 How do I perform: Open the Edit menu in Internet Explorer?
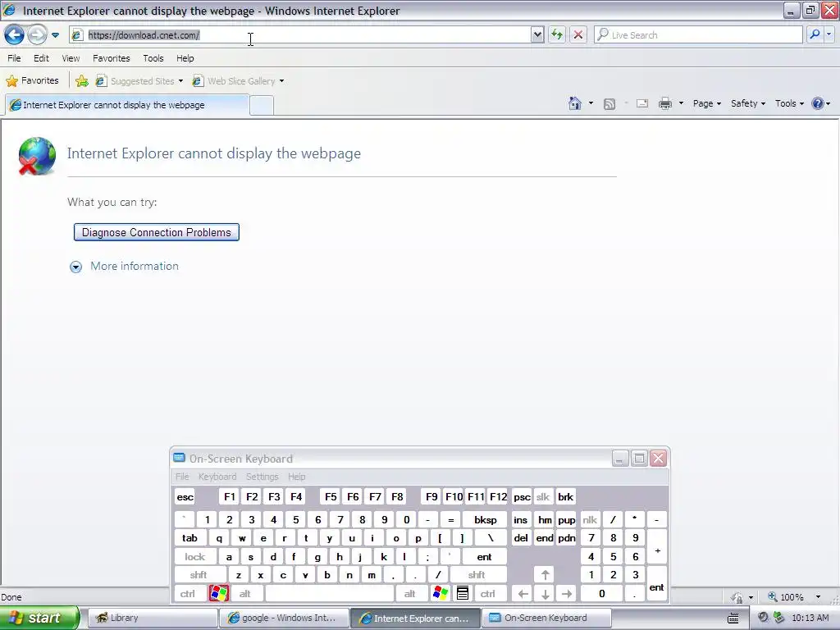tap(41, 58)
